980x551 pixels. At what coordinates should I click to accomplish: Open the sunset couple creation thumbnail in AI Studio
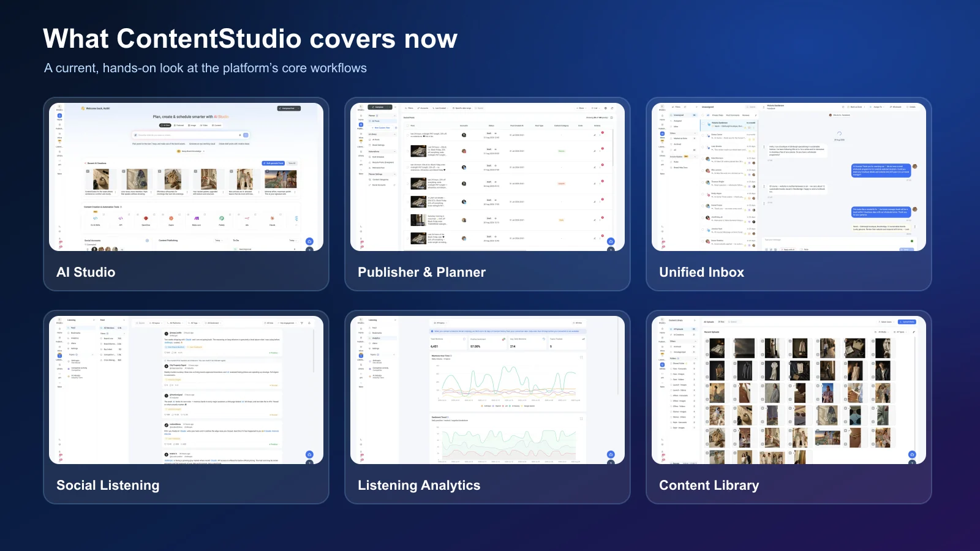[x=281, y=179]
